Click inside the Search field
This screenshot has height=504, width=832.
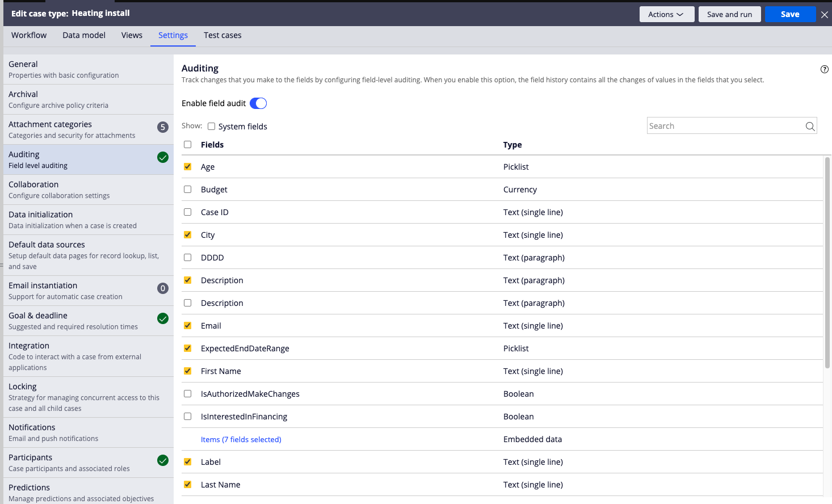[721, 125]
